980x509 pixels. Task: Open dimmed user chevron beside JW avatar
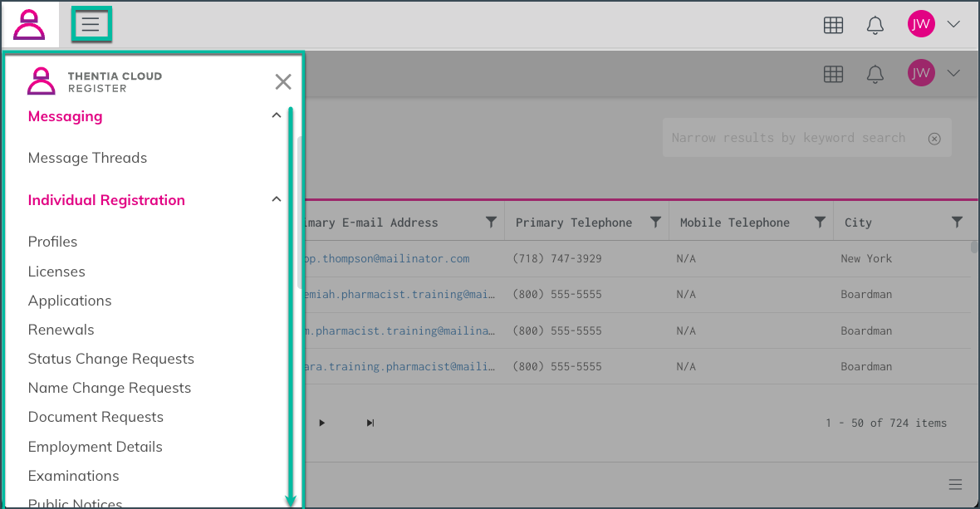click(953, 73)
